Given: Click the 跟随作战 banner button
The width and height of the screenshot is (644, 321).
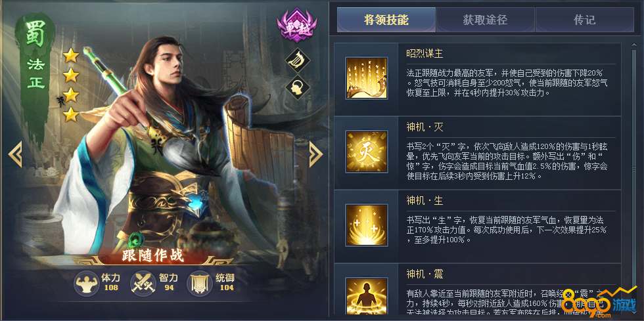Looking at the screenshot, I should pyautogui.click(x=152, y=256).
